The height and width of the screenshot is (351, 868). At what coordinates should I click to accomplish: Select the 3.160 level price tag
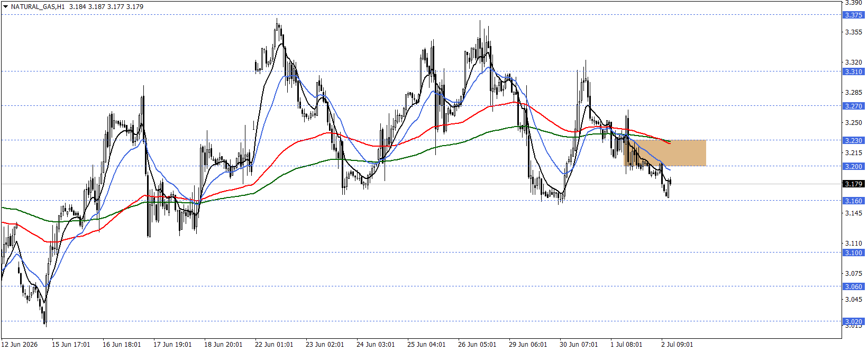pyautogui.click(x=853, y=201)
